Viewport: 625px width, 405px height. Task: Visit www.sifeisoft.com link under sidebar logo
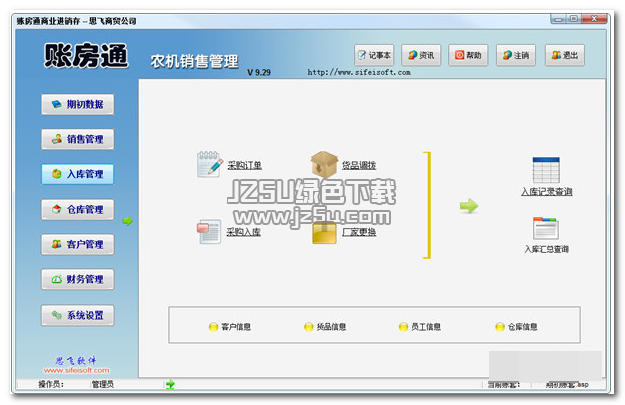(x=77, y=370)
